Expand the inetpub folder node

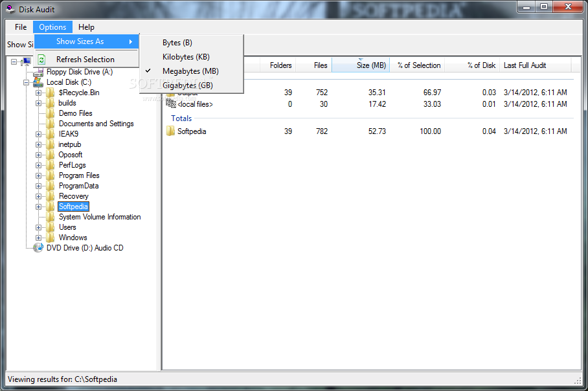pyautogui.click(x=38, y=145)
